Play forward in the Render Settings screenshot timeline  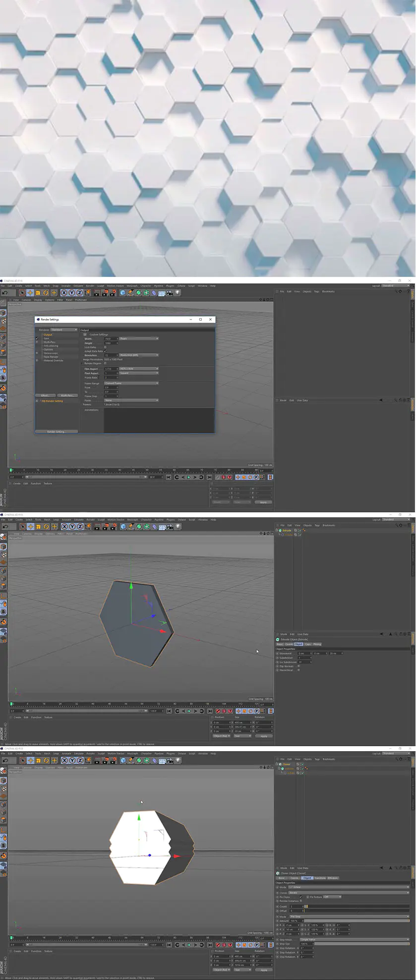click(189, 477)
